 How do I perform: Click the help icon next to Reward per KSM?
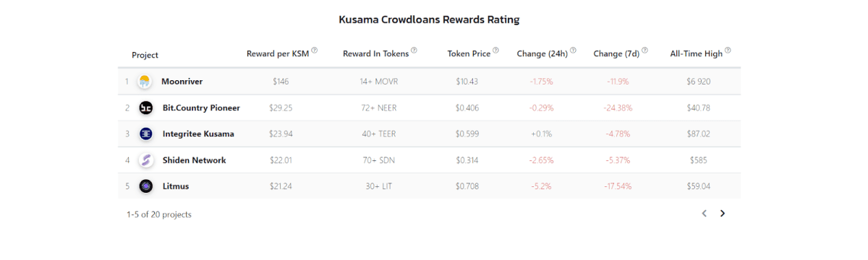pyautogui.click(x=315, y=51)
